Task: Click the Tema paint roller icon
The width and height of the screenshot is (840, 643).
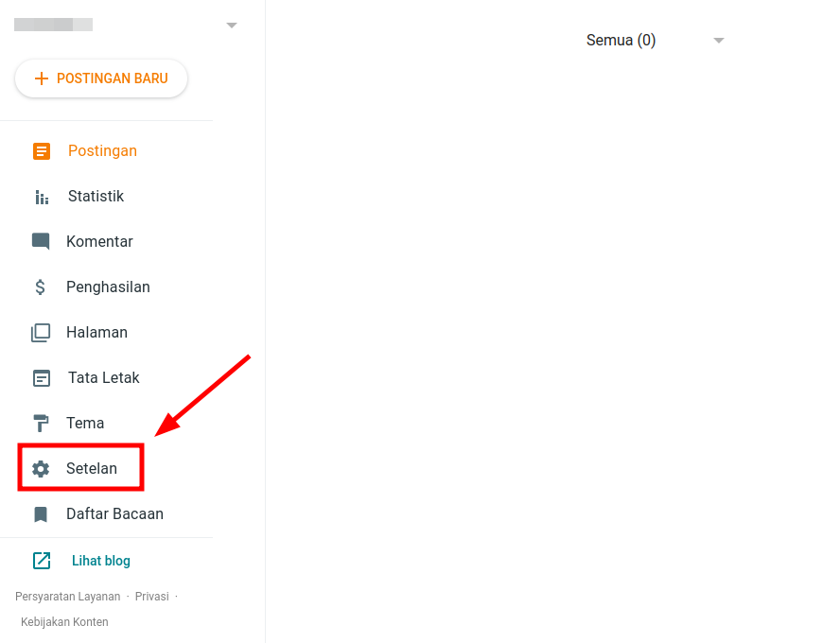Action: (41, 424)
